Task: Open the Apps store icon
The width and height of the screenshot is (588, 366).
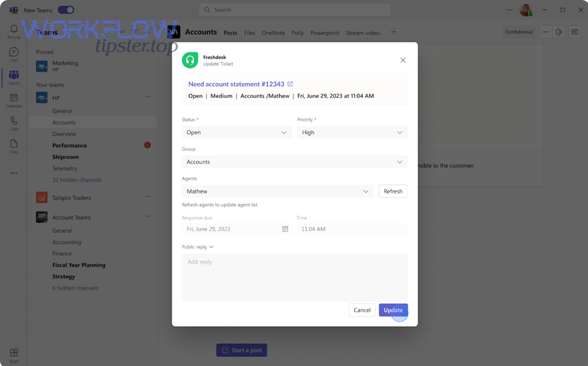Action: [14, 355]
